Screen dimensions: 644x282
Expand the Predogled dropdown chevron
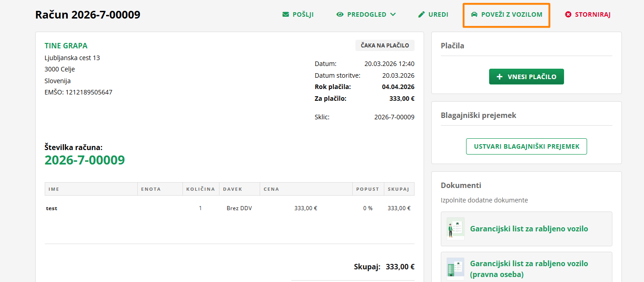393,14
